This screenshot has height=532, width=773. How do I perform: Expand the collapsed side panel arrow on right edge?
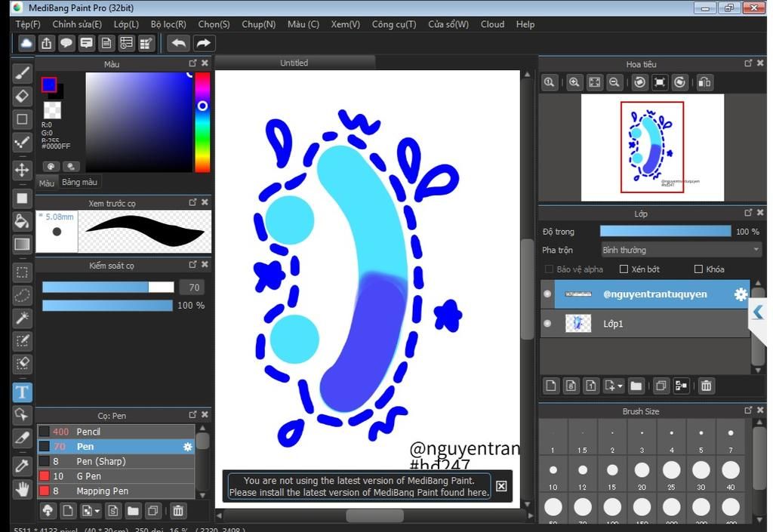point(758,312)
